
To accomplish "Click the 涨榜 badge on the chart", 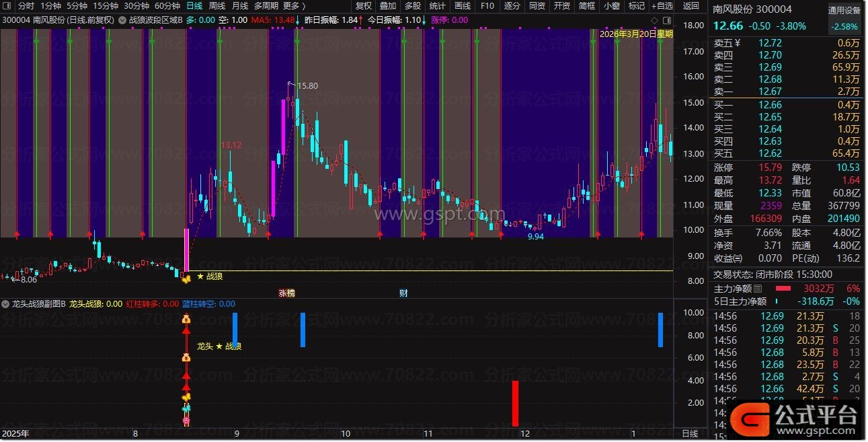I will [287, 293].
